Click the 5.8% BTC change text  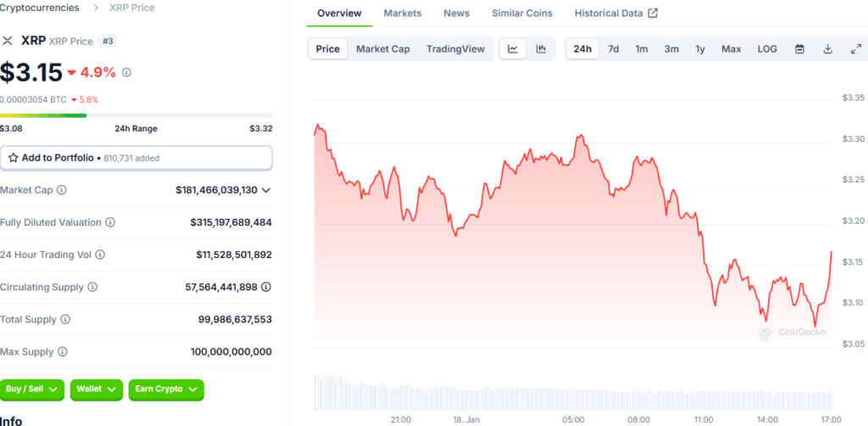[88, 100]
